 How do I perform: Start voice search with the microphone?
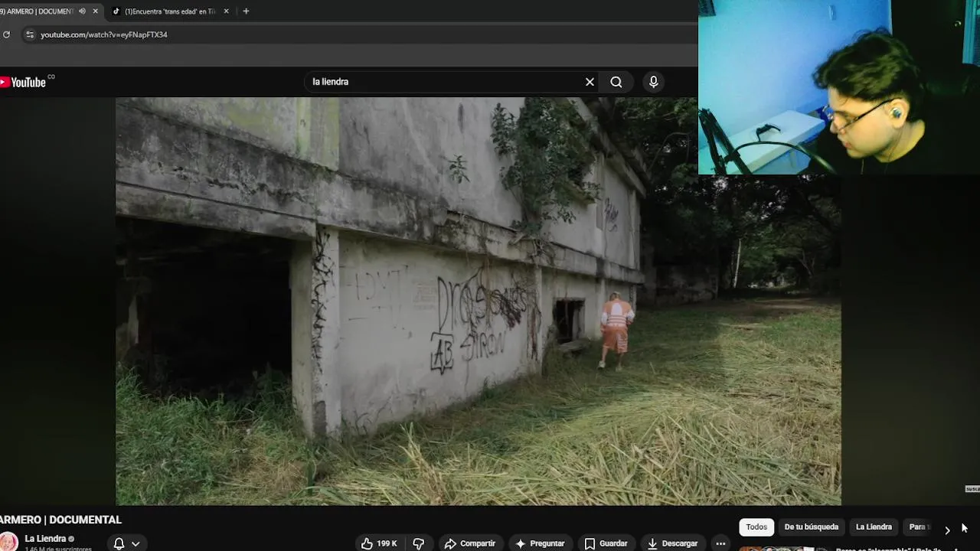(x=653, y=82)
